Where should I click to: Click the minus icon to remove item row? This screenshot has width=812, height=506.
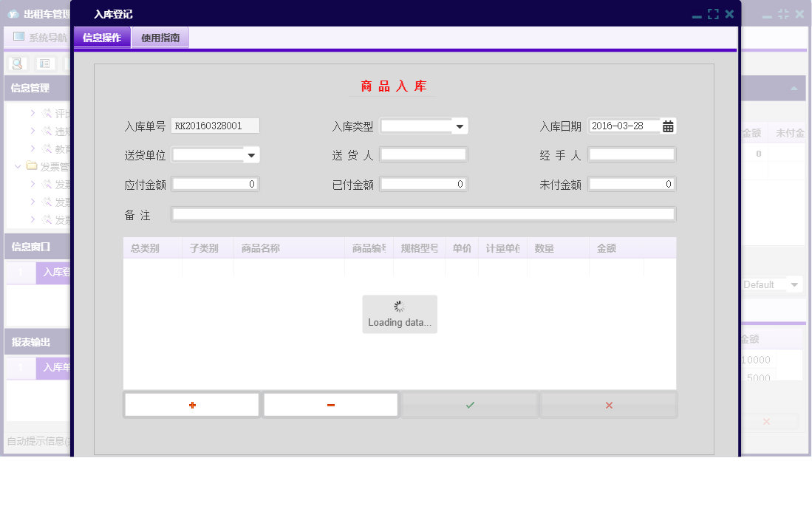click(330, 404)
